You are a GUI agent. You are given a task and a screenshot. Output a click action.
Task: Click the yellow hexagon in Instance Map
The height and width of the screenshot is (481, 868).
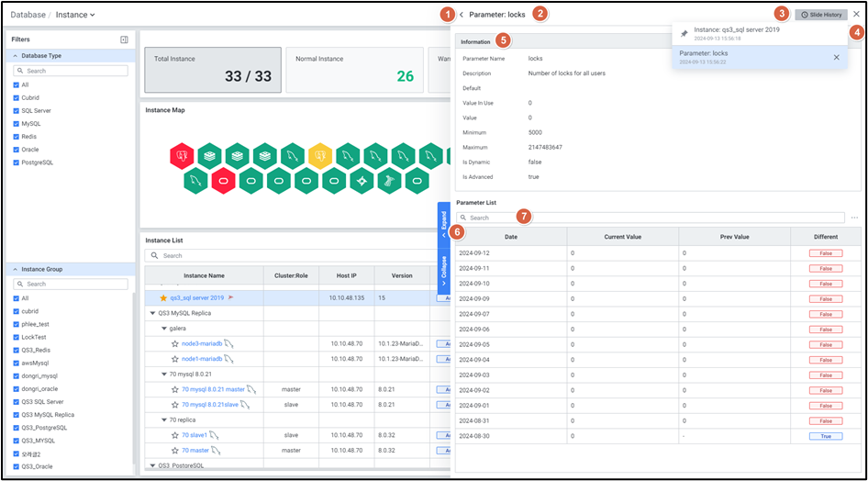pos(319,155)
